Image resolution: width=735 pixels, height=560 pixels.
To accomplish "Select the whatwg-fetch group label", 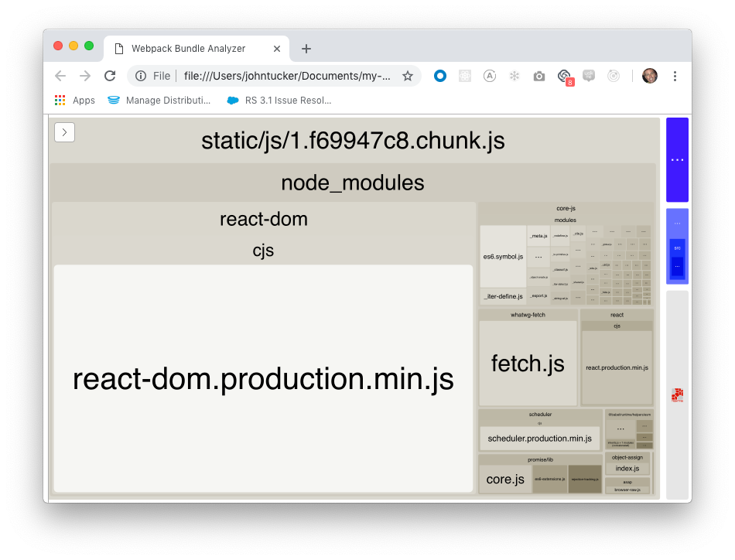I will coord(528,315).
